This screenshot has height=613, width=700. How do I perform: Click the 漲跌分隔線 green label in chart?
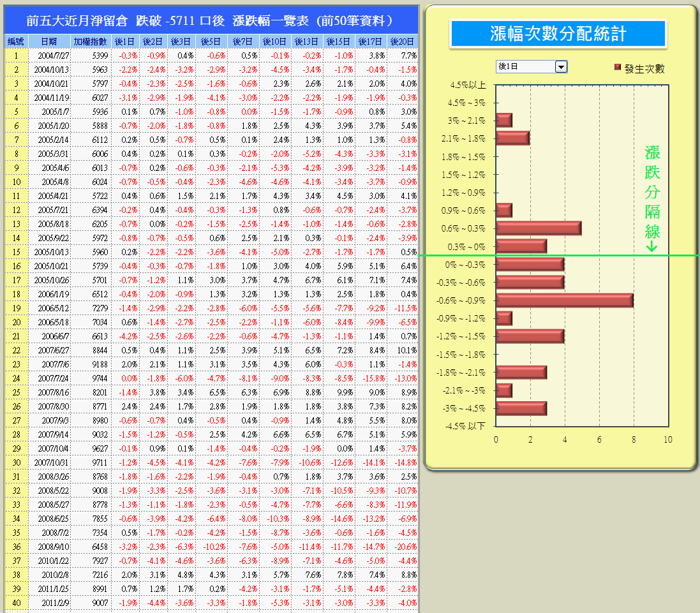(x=652, y=198)
